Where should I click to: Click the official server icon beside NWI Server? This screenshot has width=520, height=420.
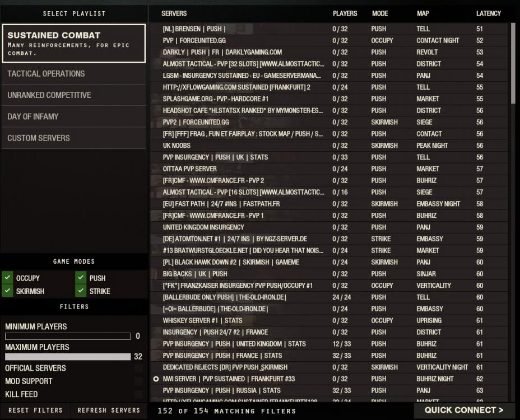click(156, 379)
